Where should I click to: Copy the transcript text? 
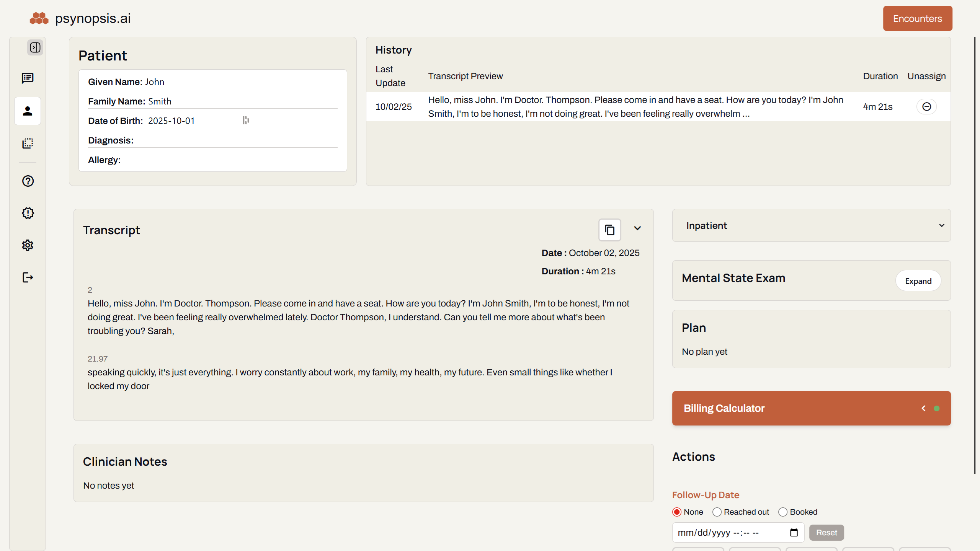click(609, 230)
